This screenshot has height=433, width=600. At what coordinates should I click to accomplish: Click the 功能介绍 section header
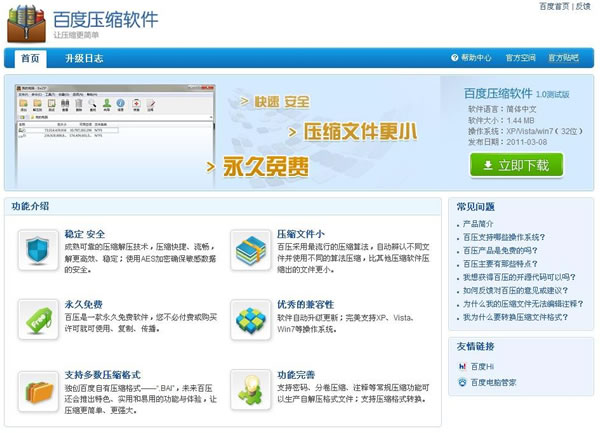(30, 206)
